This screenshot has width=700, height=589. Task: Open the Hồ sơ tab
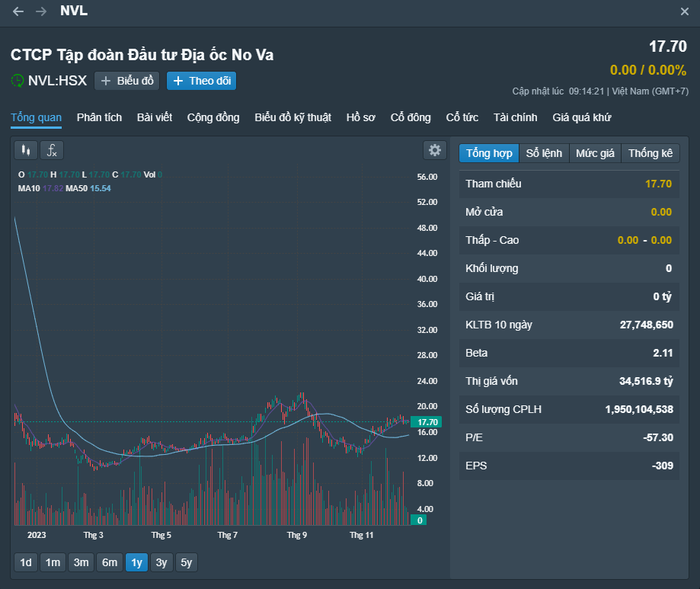[361, 117]
